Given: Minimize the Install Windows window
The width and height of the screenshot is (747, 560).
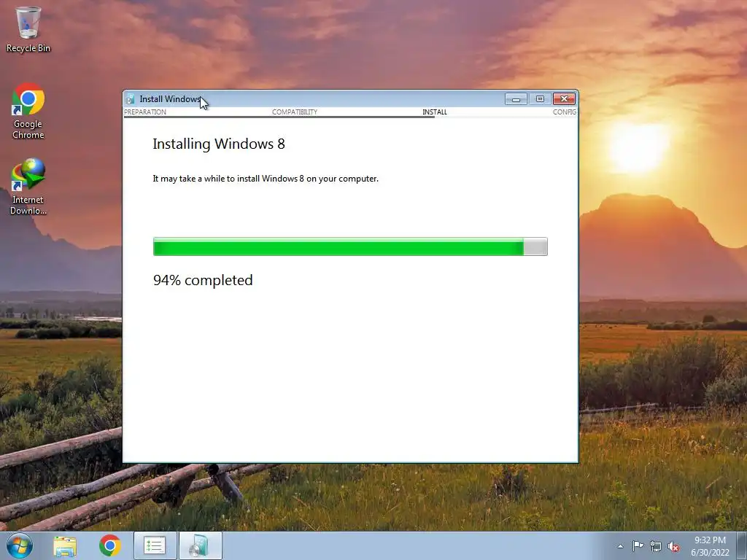Looking at the screenshot, I should [x=516, y=99].
